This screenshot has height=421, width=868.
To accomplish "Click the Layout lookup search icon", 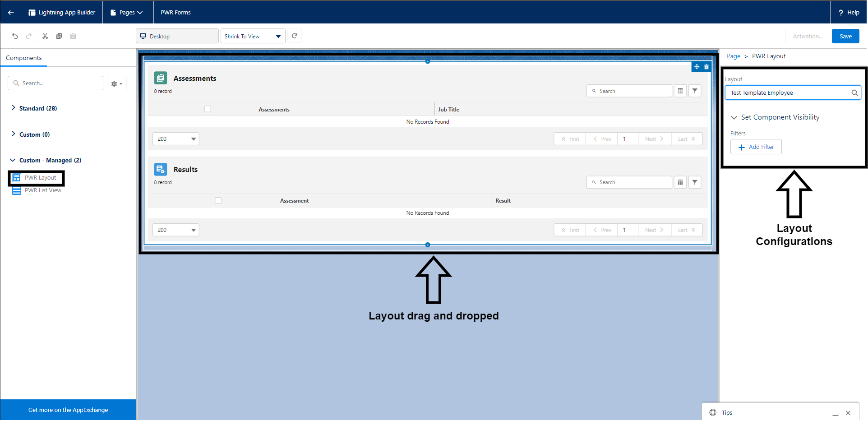I will pyautogui.click(x=854, y=93).
